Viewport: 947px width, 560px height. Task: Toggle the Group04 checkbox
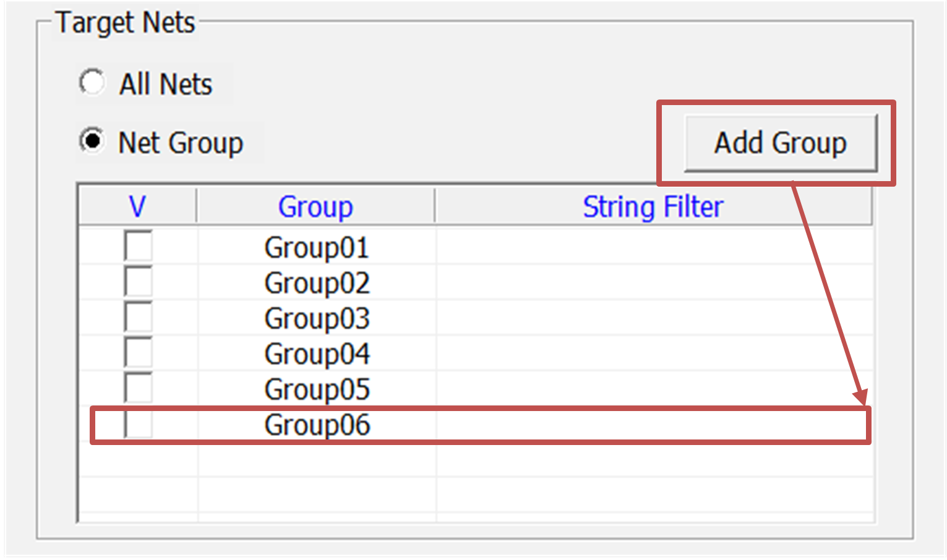coord(138,353)
